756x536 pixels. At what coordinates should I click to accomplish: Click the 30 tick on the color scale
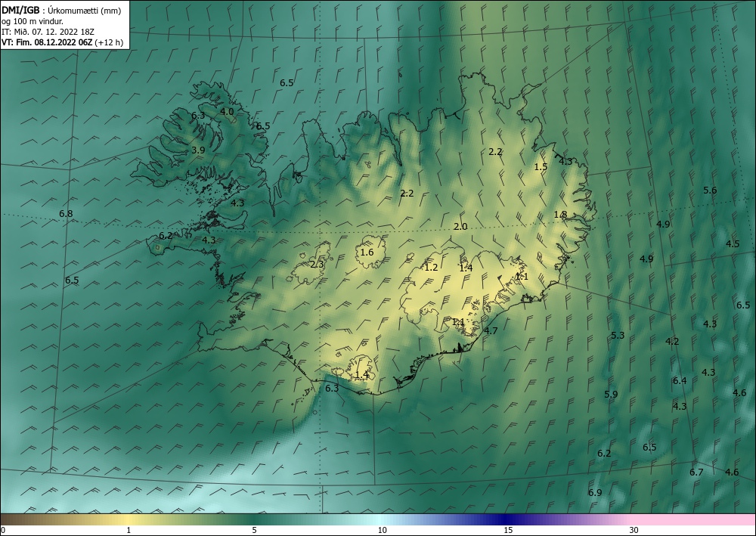point(634,530)
